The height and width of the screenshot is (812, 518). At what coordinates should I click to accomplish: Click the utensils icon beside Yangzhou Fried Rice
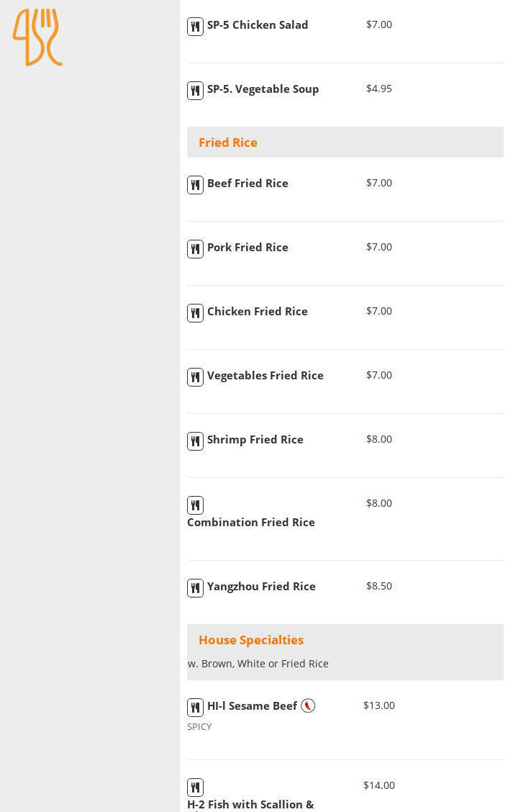(195, 588)
